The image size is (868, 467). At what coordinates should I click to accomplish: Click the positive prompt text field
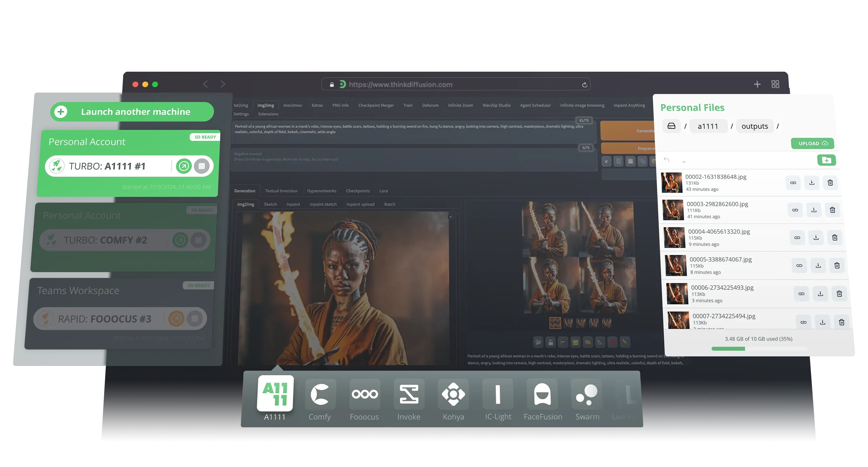coord(414,132)
